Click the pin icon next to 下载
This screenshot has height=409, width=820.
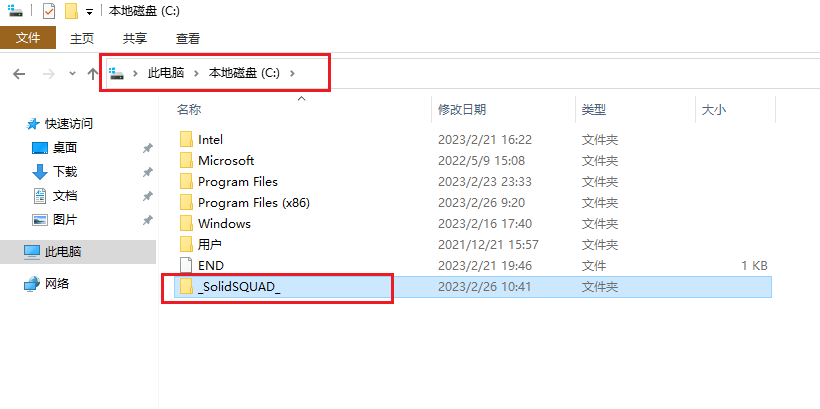click(147, 172)
